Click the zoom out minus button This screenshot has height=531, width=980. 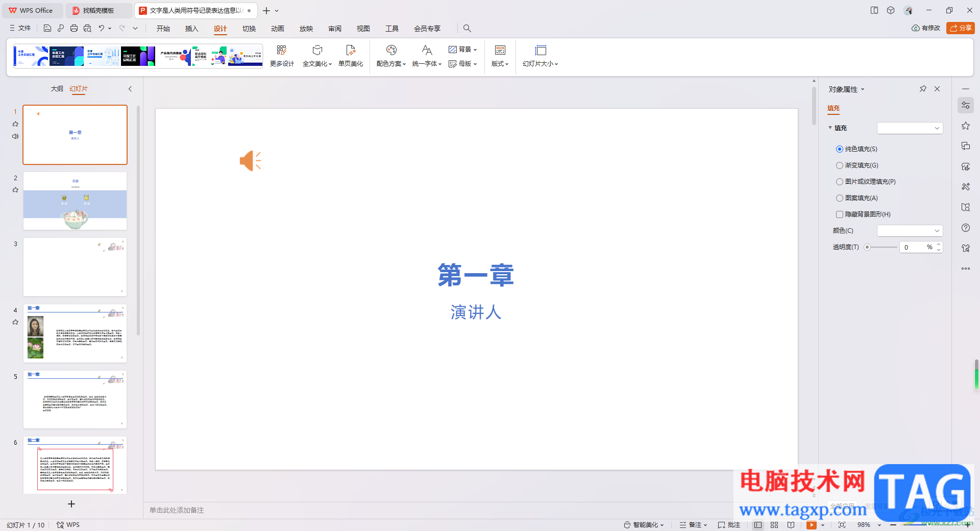[x=893, y=525]
